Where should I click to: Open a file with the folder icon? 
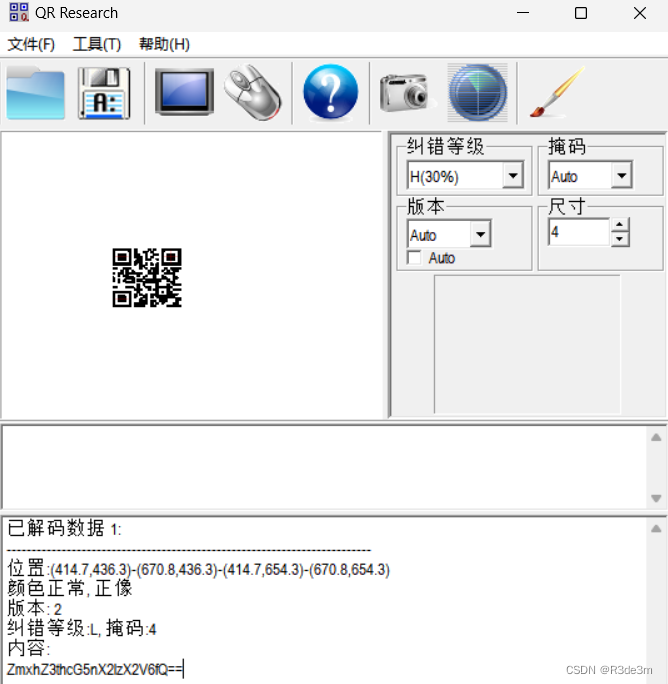click(x=36, y=93)
